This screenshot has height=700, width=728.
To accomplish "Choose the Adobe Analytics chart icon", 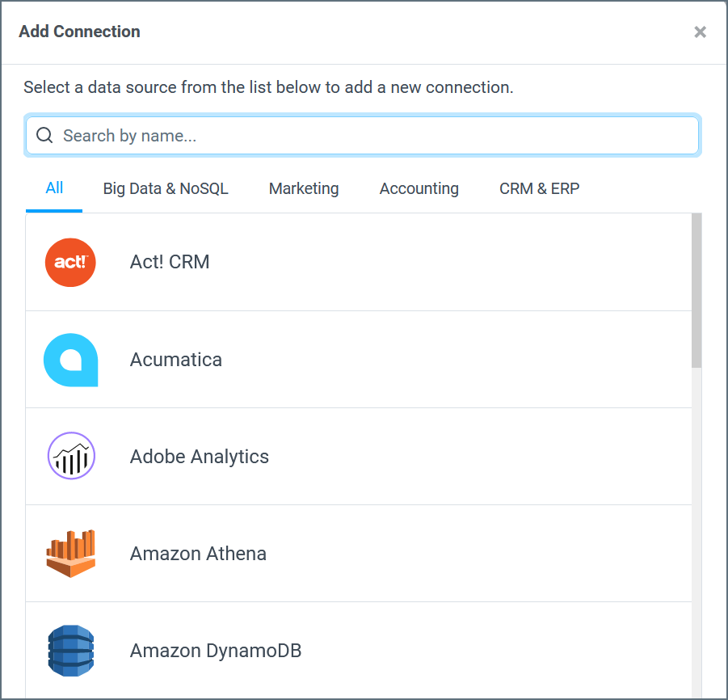I will click(71, 456).
